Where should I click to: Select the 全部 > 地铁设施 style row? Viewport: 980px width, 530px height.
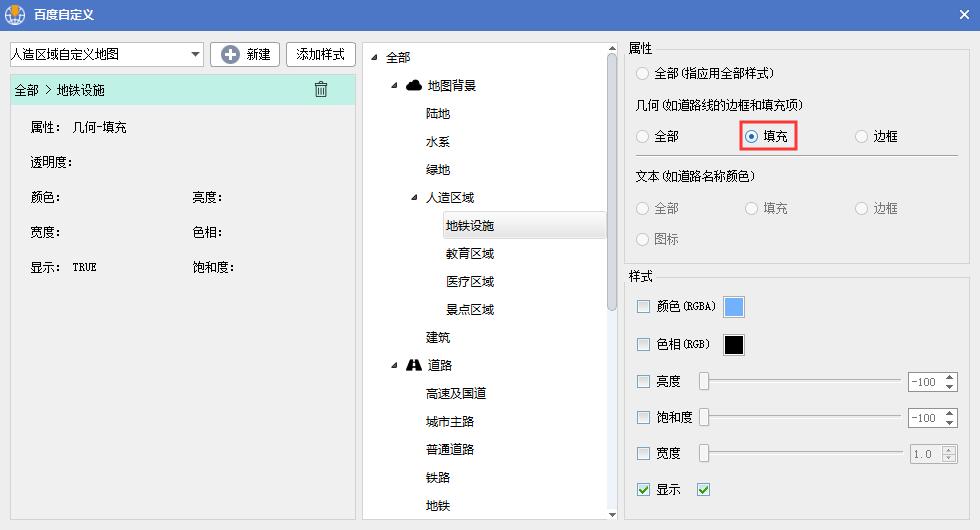point(182,90)
